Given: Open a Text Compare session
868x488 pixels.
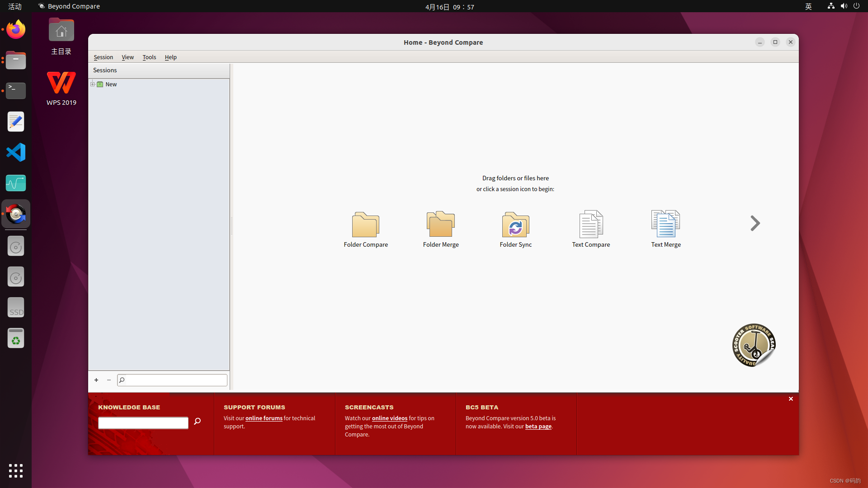Looking at the screenshot, I should coord(590,225).
